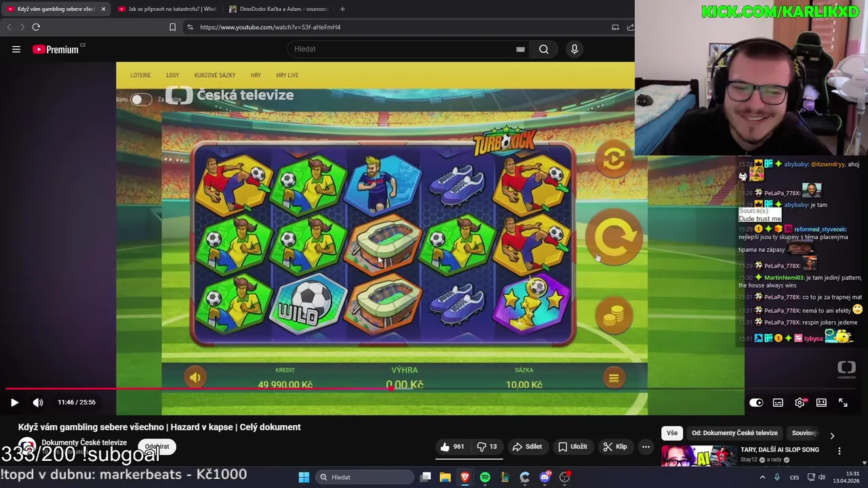This screenshot has height=488, width=868.
Task: Click the slot game sound speaker button
Action: pos(195,378)
